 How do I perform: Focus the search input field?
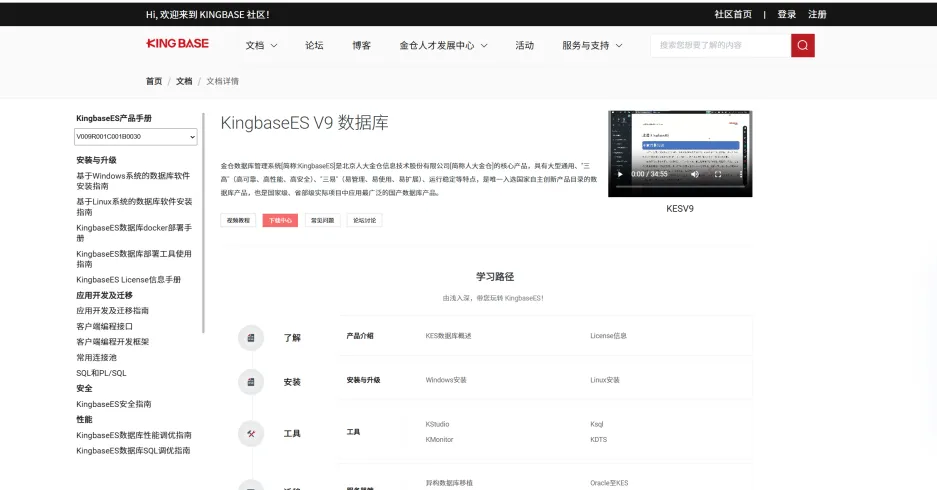(x=721, y=45)
